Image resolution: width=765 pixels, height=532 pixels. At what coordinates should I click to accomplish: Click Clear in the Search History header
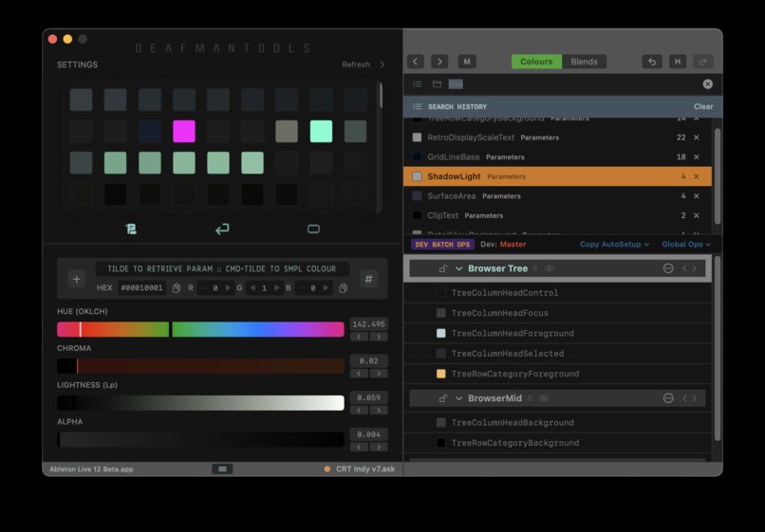coord(703,107)
